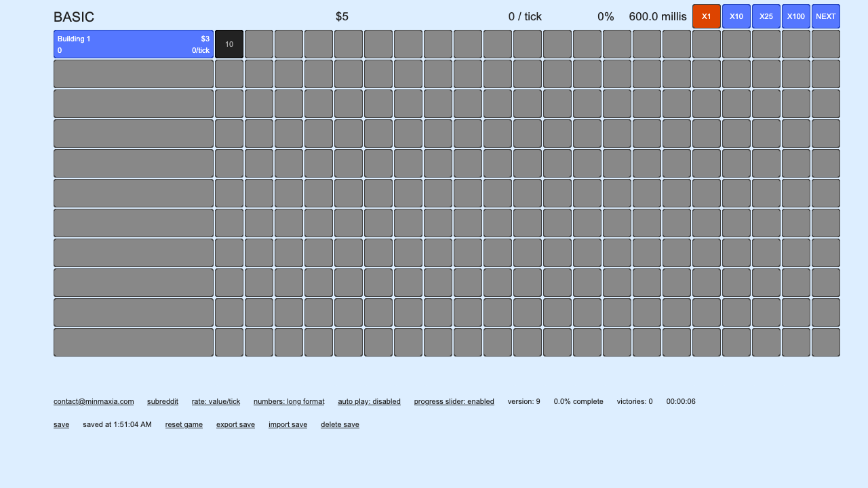Click the BASIC title text
This screenshot has width=868, height=488.
pos(74,17)
